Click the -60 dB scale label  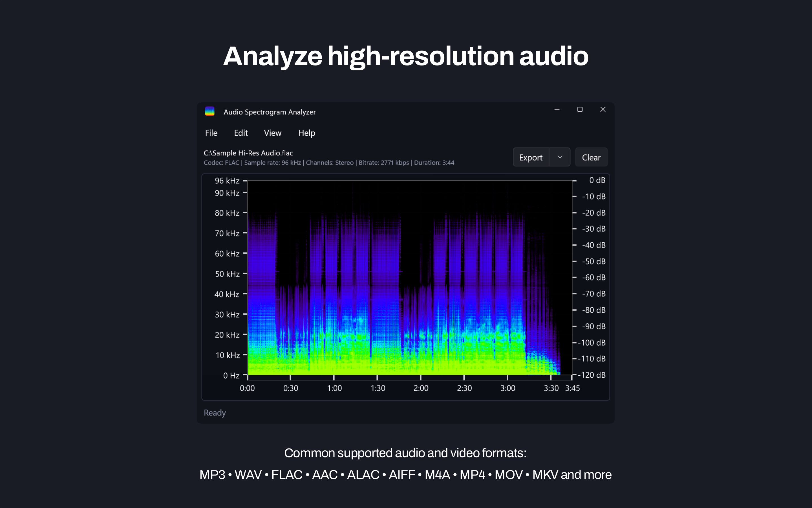click(x=594, y=277)
